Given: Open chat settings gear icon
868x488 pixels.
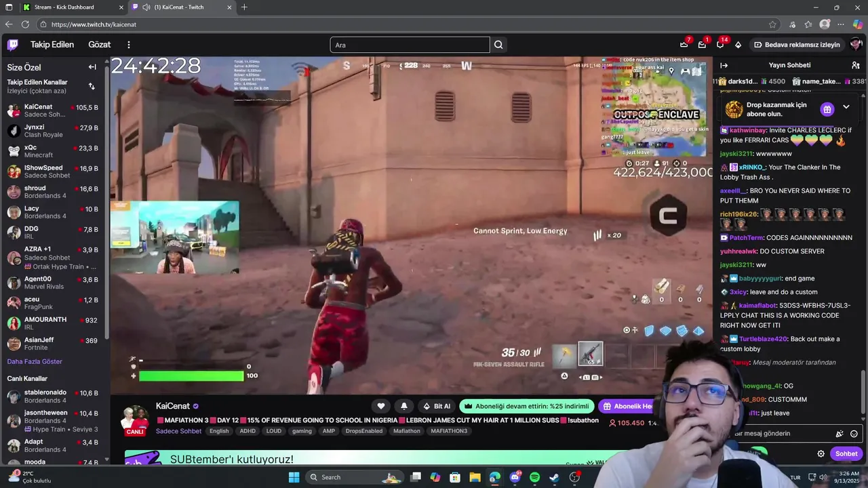Looking at the screenshot, I should (x=821, y=453).
